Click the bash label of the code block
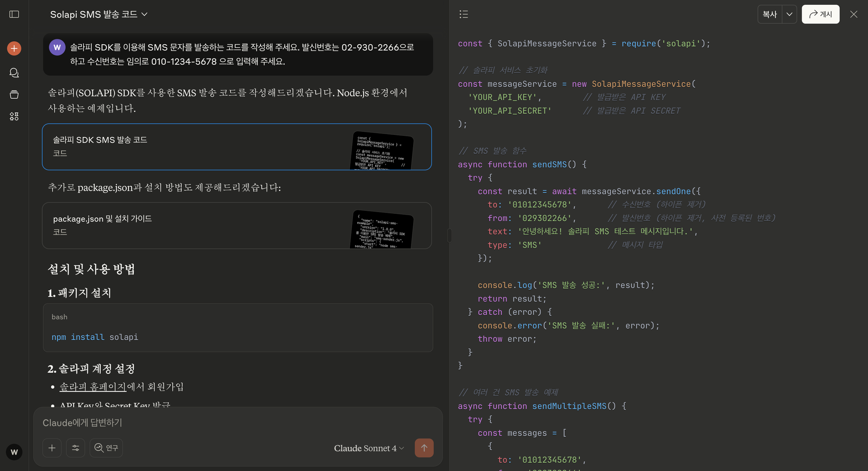The width and height of the screenshot is (868, 471). 59,317
